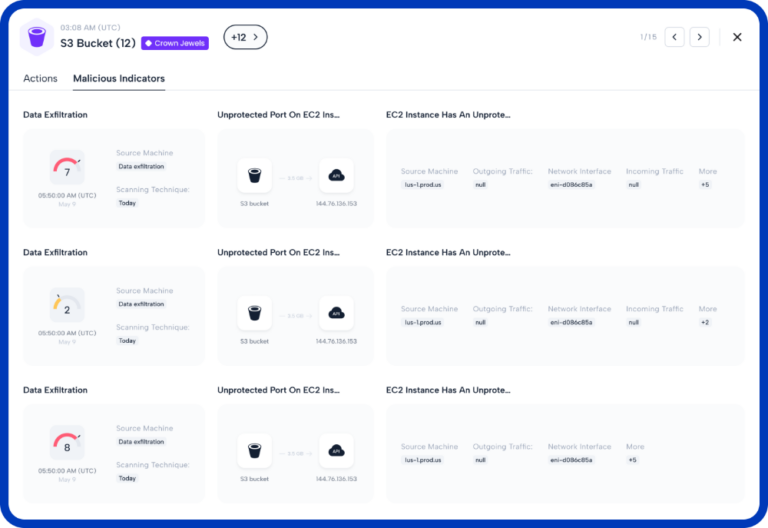This screenshot has height=528, width=768.
Task: Click the purple S3 Bucket header icon
Action: (x=37, y=37)
